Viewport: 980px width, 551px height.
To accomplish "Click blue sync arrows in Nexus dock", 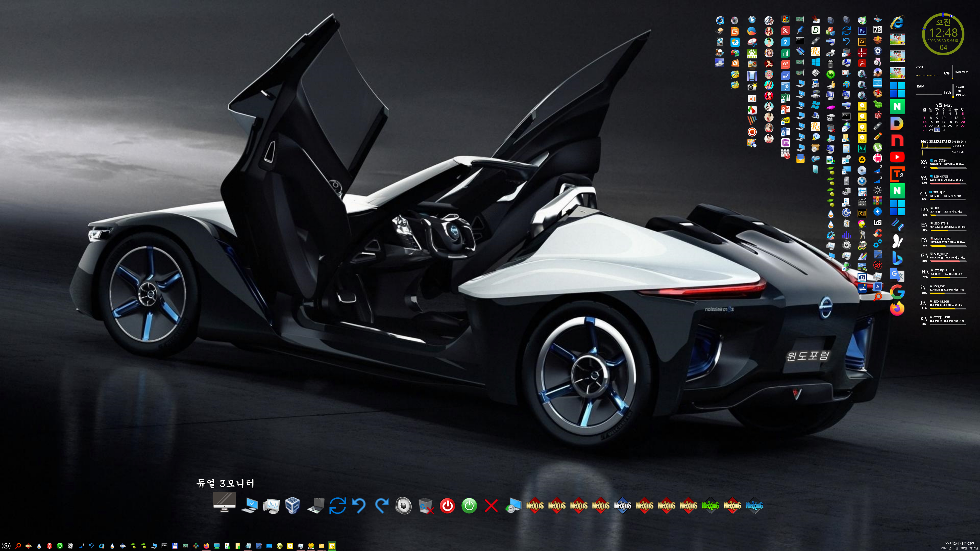I will pyautogui.click(x=337, y=506).
